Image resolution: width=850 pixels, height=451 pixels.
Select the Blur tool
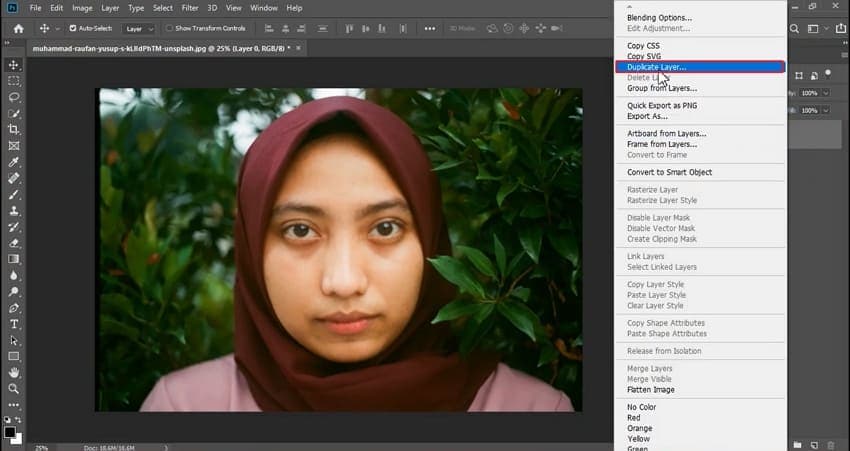[x=14, y=275]
